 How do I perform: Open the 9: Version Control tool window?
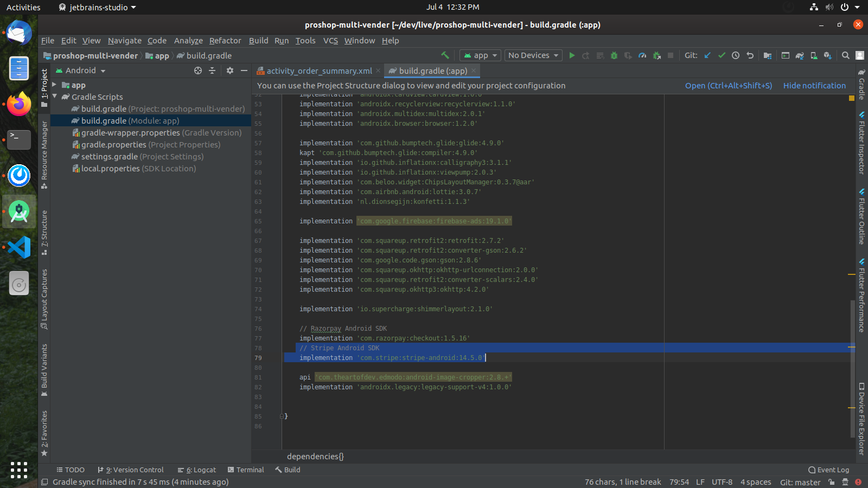(130, 470)
